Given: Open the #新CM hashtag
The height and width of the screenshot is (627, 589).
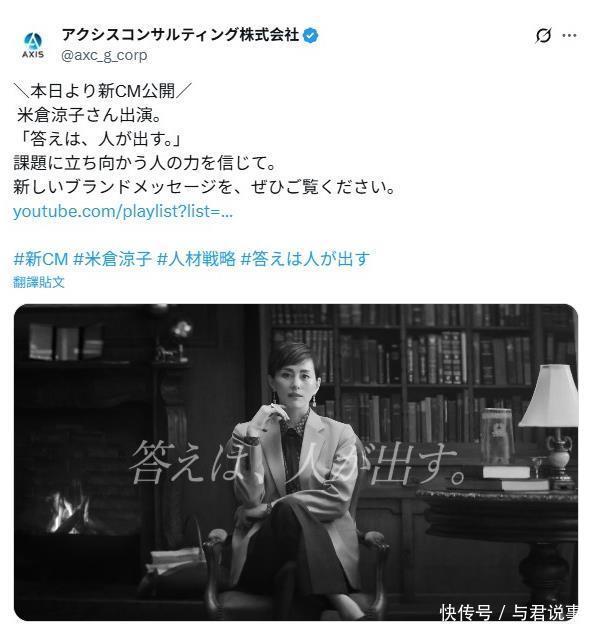Looking at the screenshot, I should (40, 259).
